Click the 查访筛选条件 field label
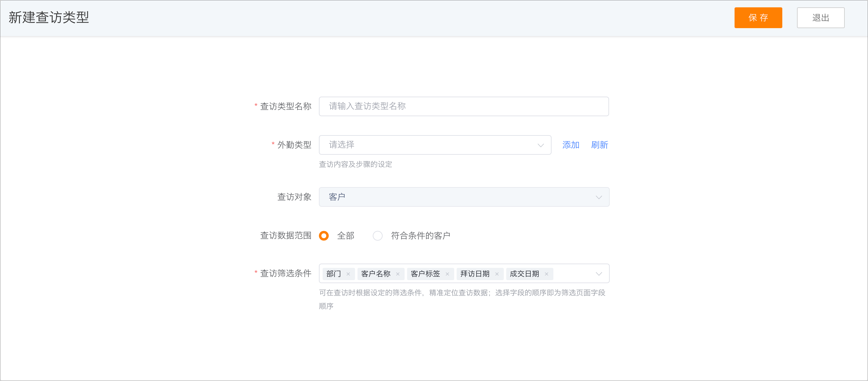868x381 pixels. [286, 273]
